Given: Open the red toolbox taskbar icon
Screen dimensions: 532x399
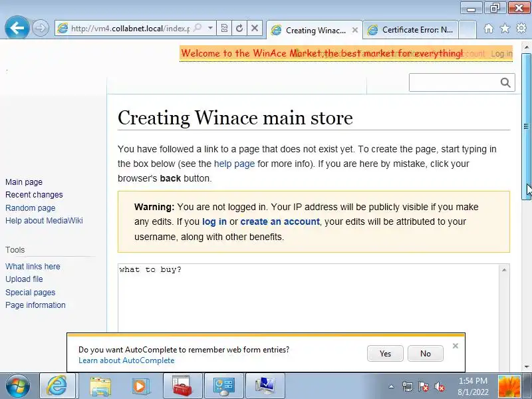Looking at the screenshot, I should point(182,386).
